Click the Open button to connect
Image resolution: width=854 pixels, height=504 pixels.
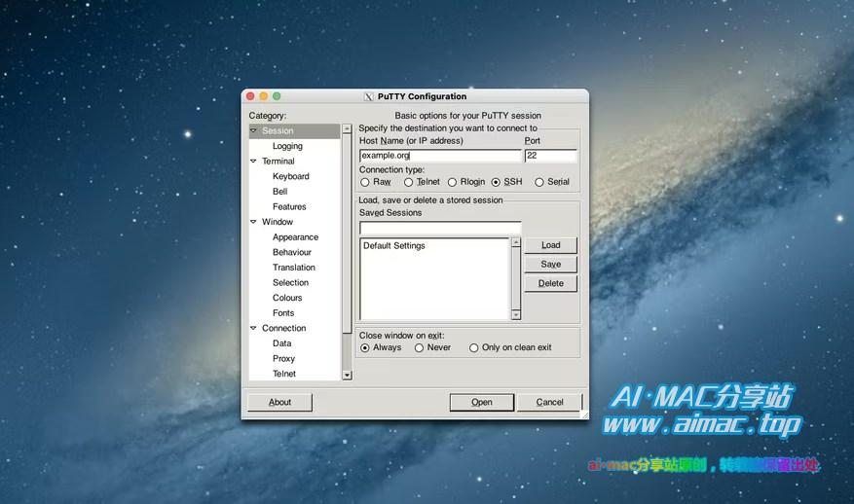[482, 402]
